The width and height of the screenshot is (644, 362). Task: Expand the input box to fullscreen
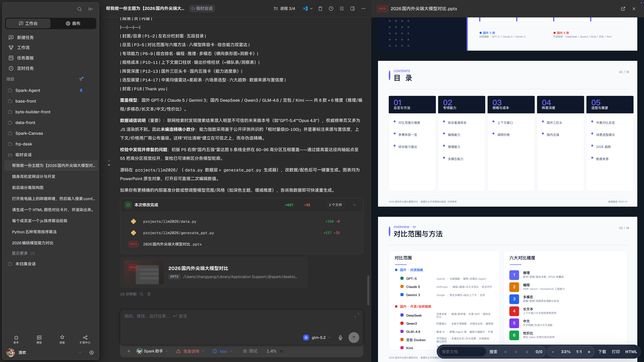pos(357,316)
